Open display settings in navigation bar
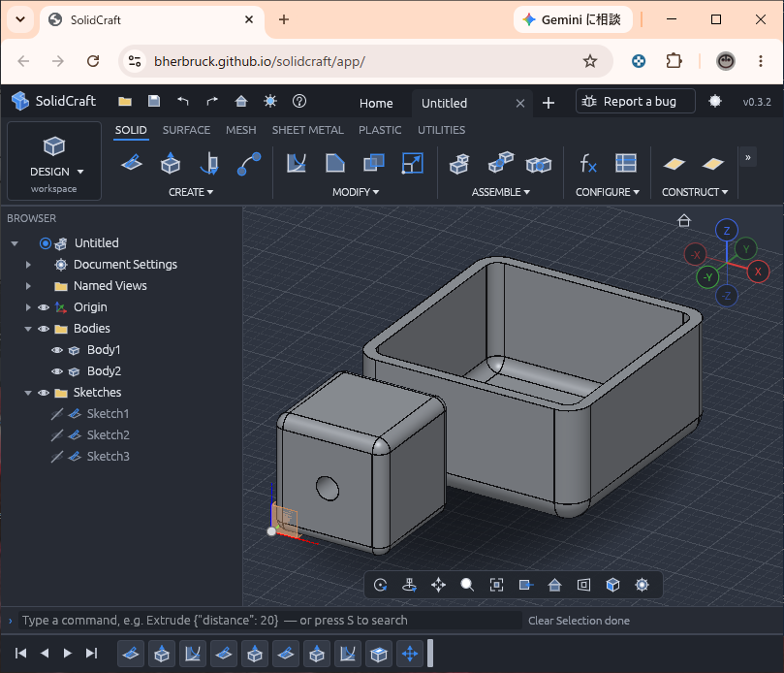The image size is (784, 673). 642,585
